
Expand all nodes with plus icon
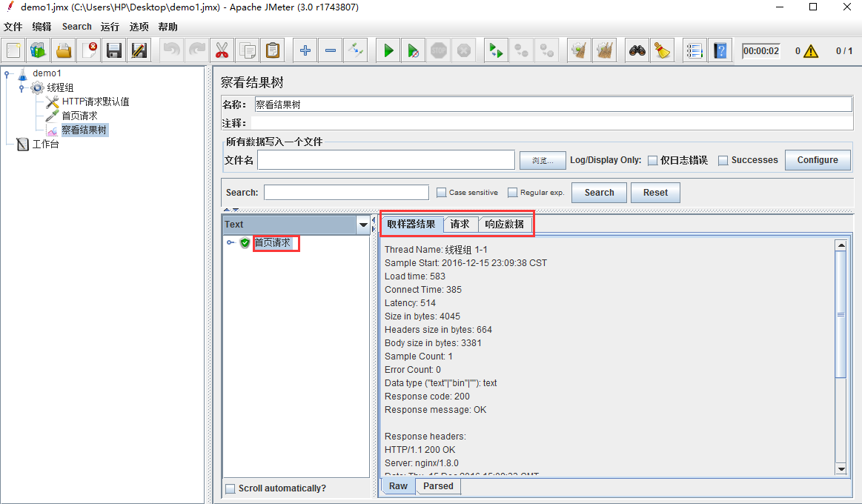tap(305, 50)
